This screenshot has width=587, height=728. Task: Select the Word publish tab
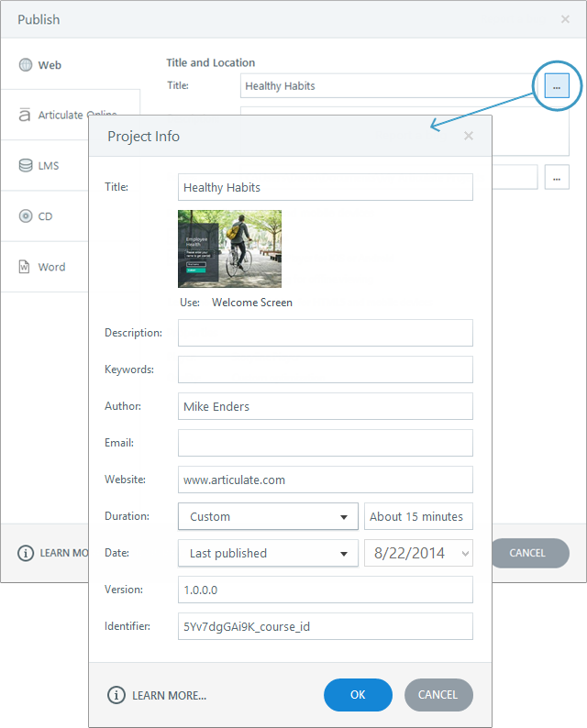tap(45, 267)
